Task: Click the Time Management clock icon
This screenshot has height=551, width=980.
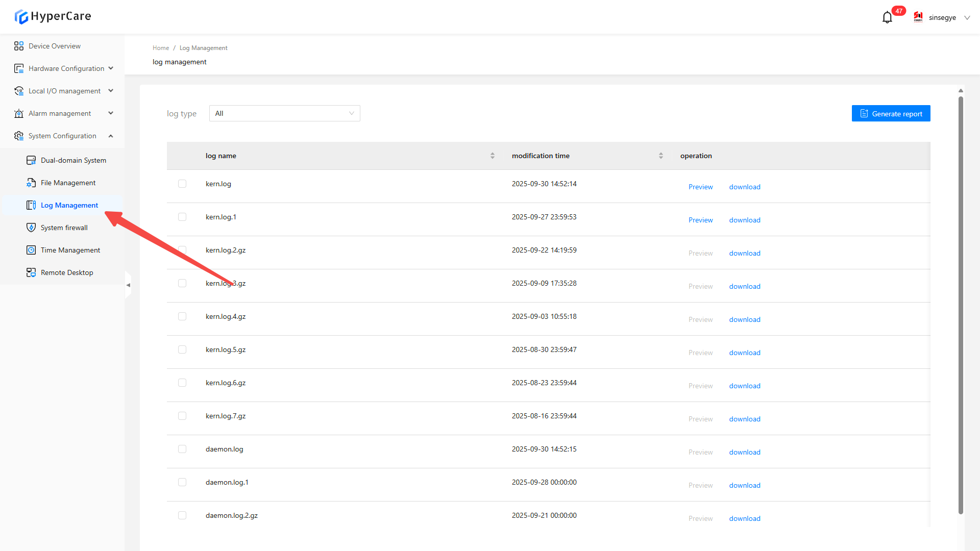Action: pos(31,250)
